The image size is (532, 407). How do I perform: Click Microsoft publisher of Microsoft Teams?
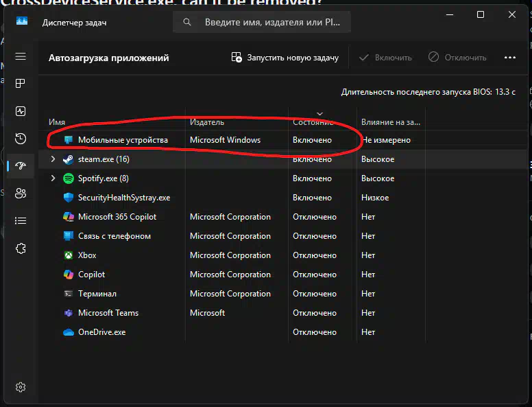207,313
